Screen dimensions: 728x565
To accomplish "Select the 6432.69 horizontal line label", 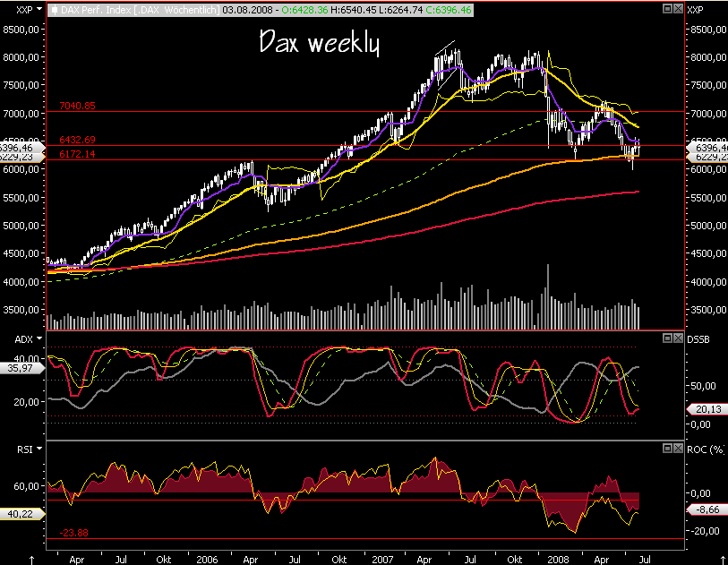I will click(x=78, y=140).
